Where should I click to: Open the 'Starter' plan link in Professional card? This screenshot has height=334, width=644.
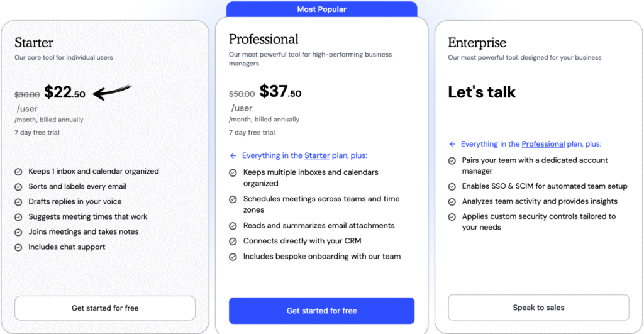click(x=317, y=155)
